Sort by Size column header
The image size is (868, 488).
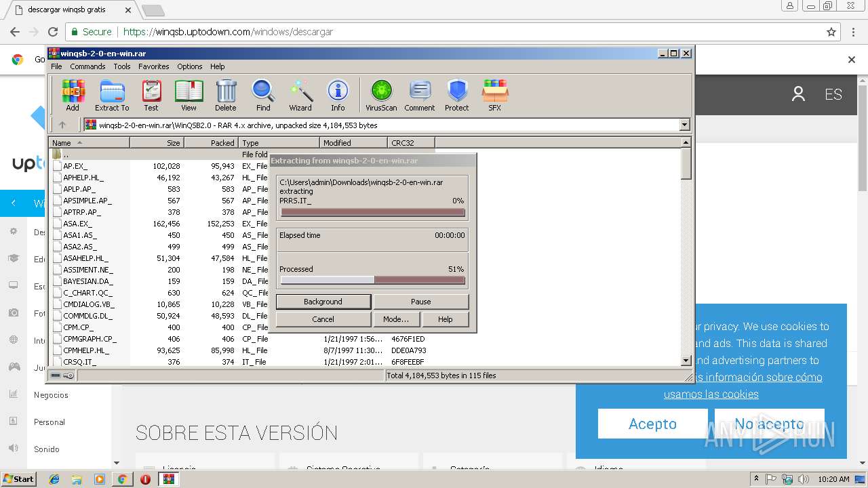157,142
